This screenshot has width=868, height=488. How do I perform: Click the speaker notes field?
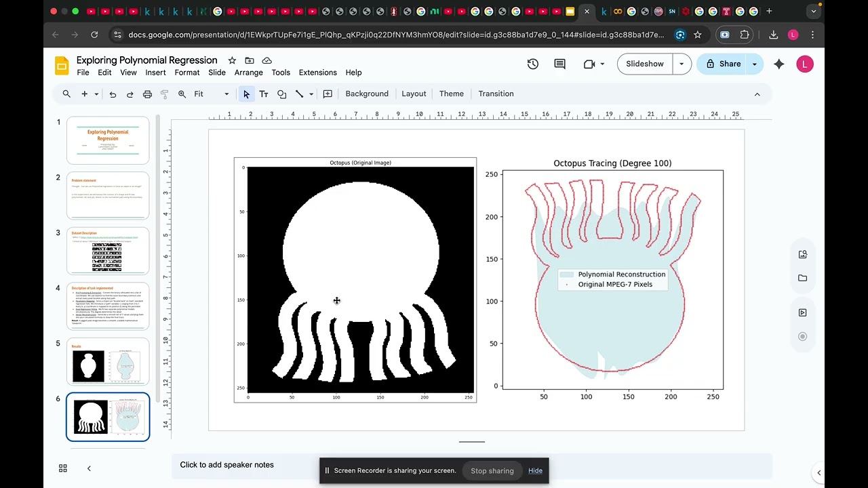point(471,465)
